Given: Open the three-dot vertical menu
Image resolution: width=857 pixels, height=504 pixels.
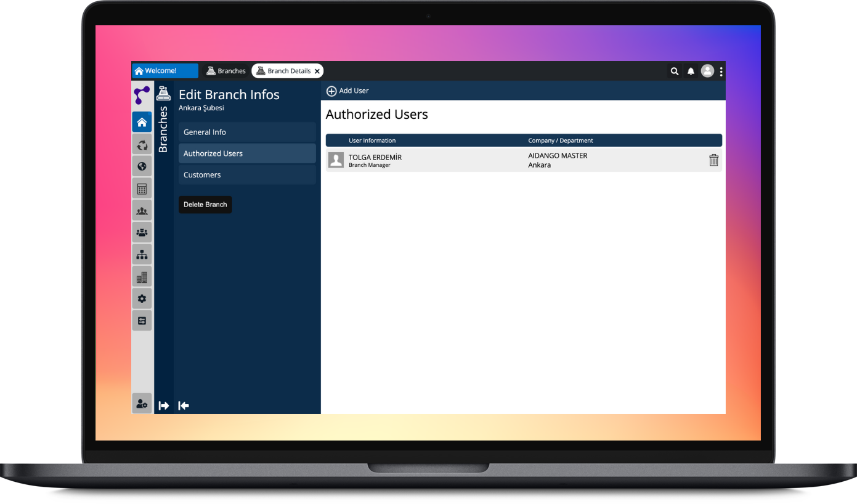Looking at the screenshot, I should [721, 71].
